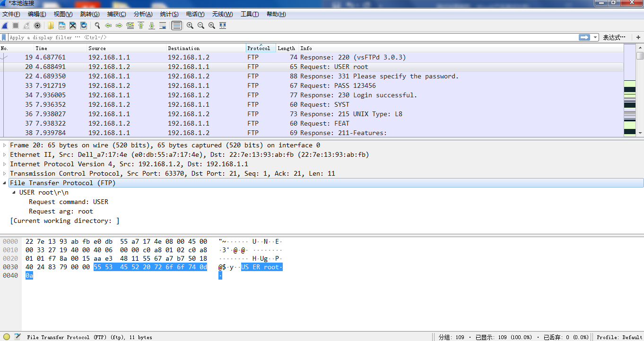Select Current working directory line
This screenshot has width=644, height=341.
pyautogui.click(x=65, y=221)
